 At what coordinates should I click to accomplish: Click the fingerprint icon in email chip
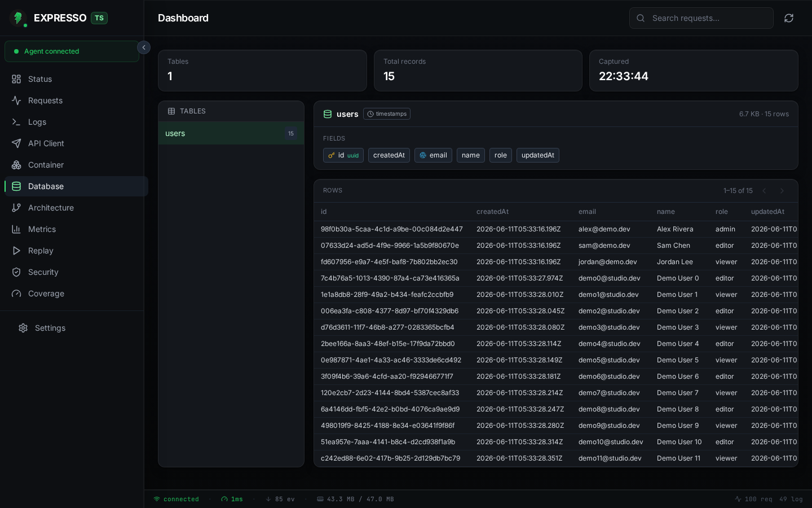tap(423, 155)
